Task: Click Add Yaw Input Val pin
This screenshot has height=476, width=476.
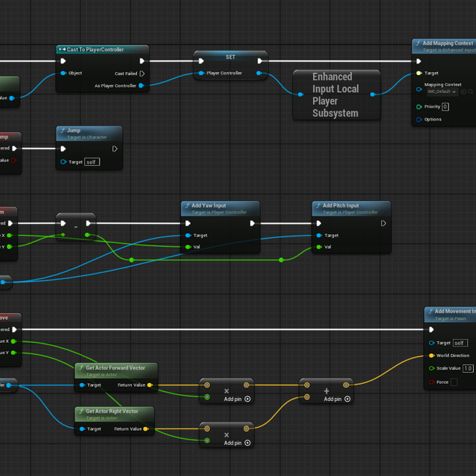Action: (188, 247)
